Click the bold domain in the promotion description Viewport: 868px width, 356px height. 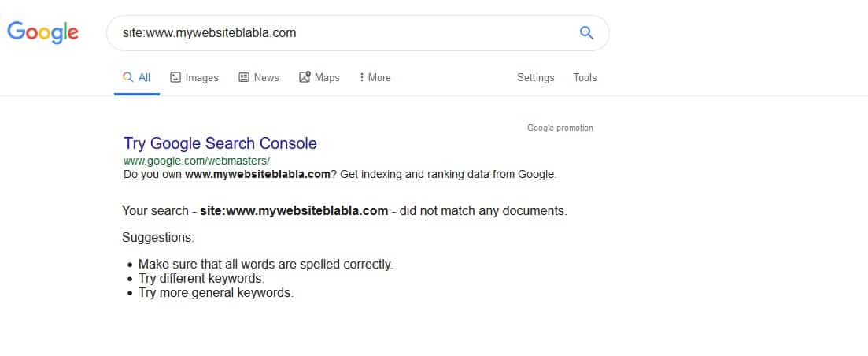click(x=257, y=175)
